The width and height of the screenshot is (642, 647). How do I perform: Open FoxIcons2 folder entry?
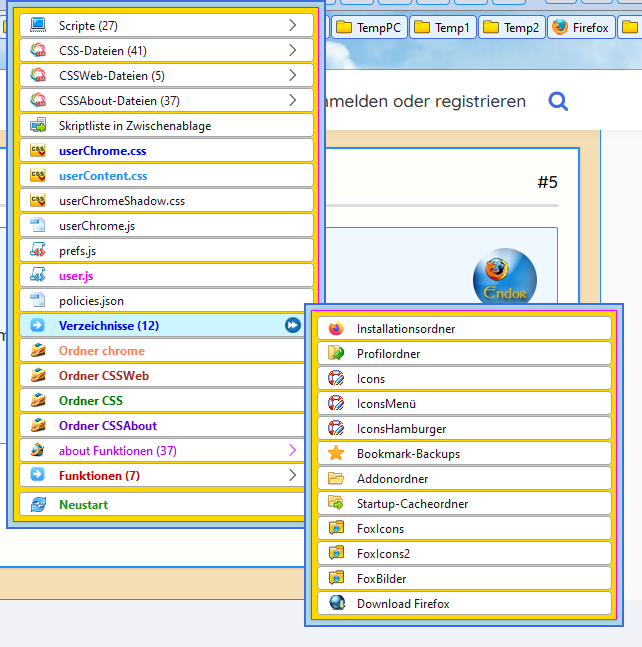464,553
